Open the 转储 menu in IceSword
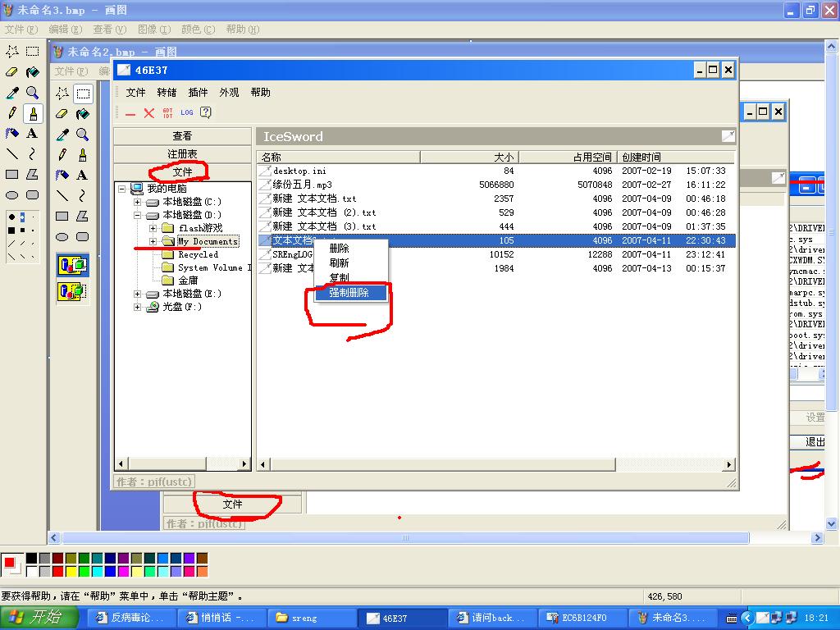840x630 pixels. (x=167, y=92)
